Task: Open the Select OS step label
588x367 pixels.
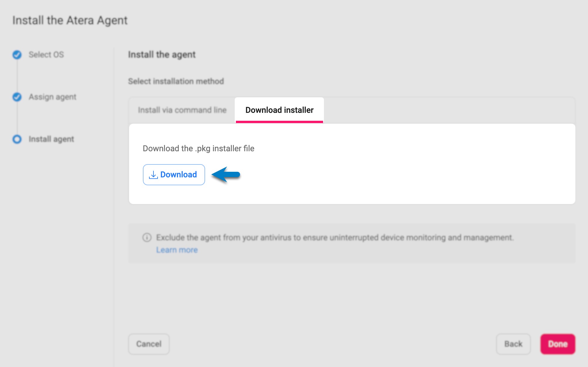Action: (x=46, y=55)
